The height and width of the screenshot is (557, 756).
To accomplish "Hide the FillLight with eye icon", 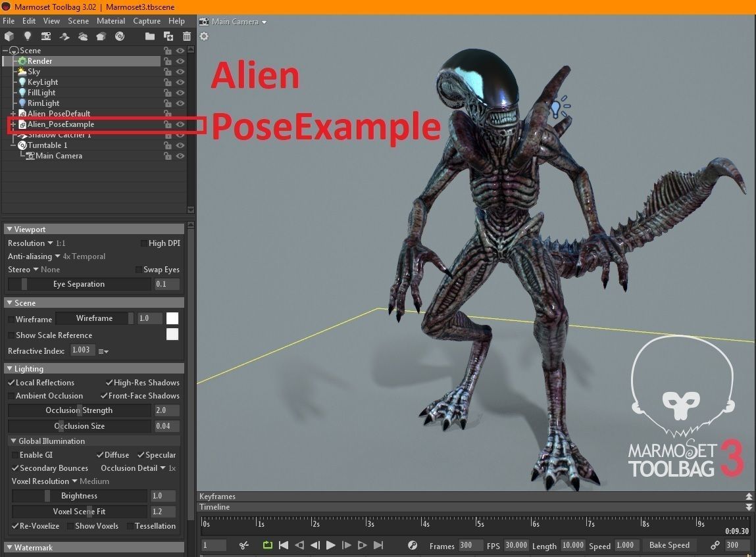I will (180, 93).
